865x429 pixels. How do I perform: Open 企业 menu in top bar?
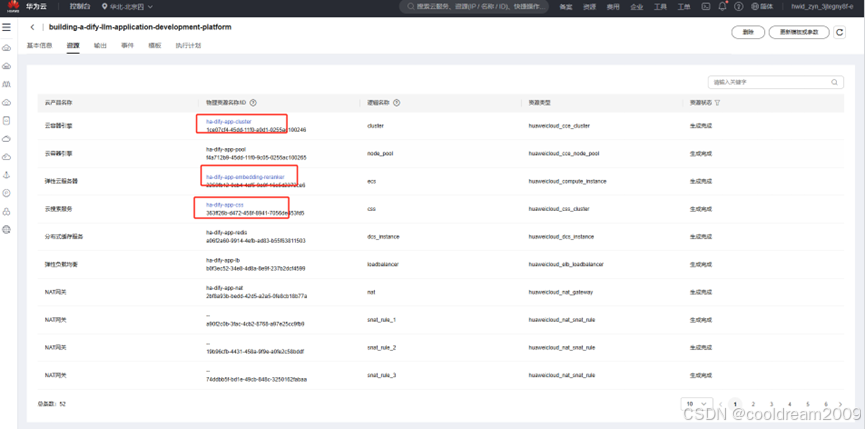click(637, 7)
